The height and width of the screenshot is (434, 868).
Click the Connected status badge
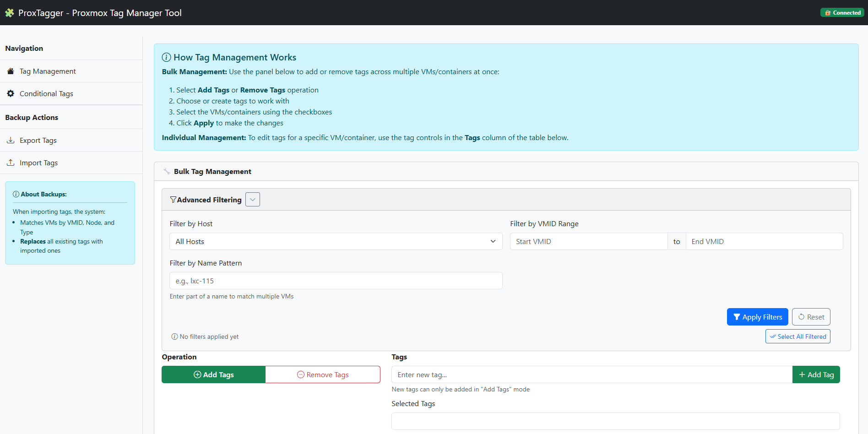[x=842, y=13]
